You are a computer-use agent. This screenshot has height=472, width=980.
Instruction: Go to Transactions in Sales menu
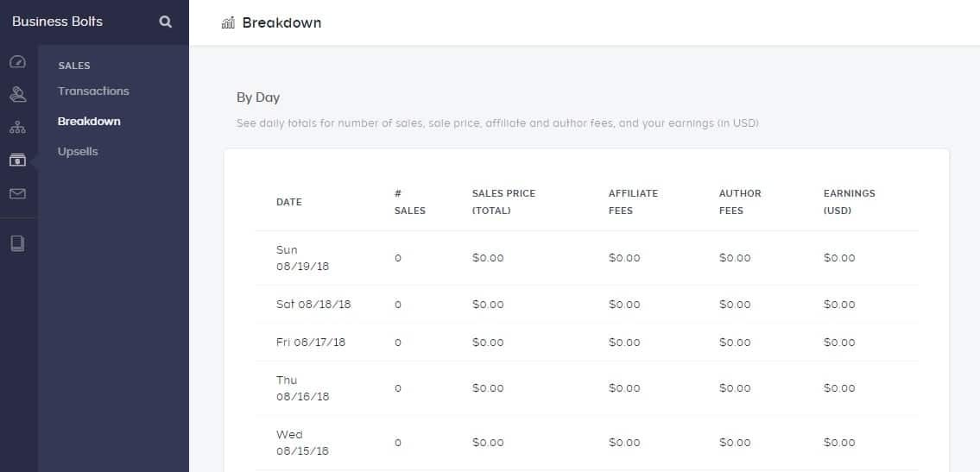[x=93, y=91]
